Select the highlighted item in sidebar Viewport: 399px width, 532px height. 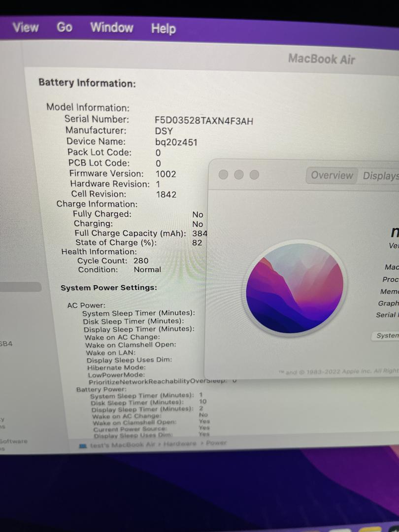pos(20,287)
